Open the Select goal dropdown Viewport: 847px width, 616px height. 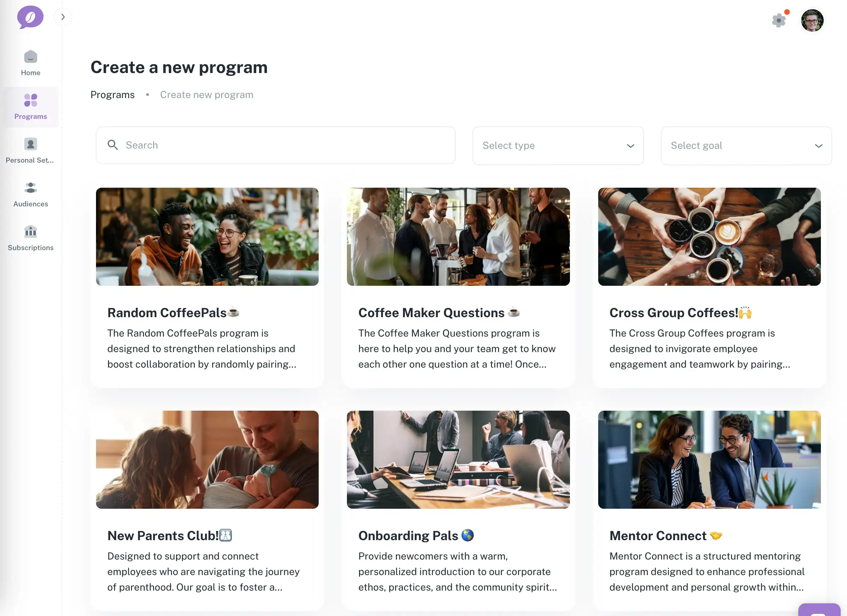pos(746,146)
